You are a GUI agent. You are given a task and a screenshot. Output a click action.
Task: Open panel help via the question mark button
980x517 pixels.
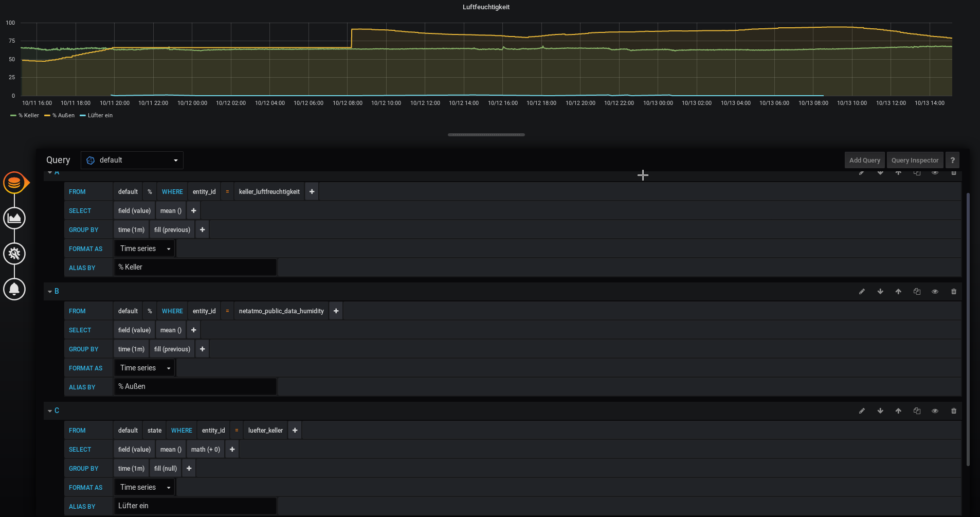pos(952,160)
